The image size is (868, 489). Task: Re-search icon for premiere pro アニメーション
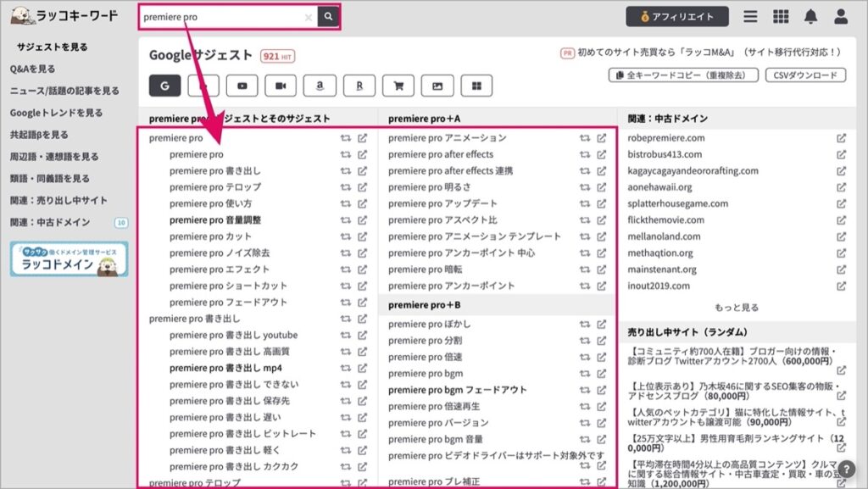click(585, 138)
